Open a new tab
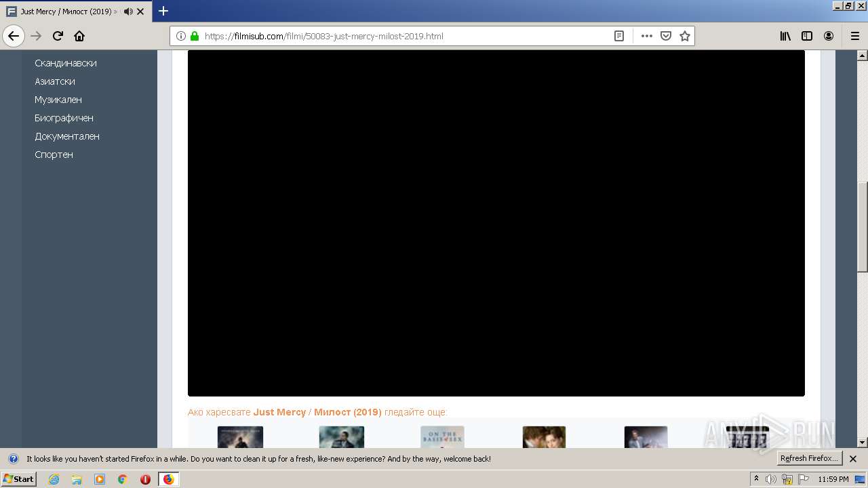Screen dimensions: 868x488 pos(163,11)
